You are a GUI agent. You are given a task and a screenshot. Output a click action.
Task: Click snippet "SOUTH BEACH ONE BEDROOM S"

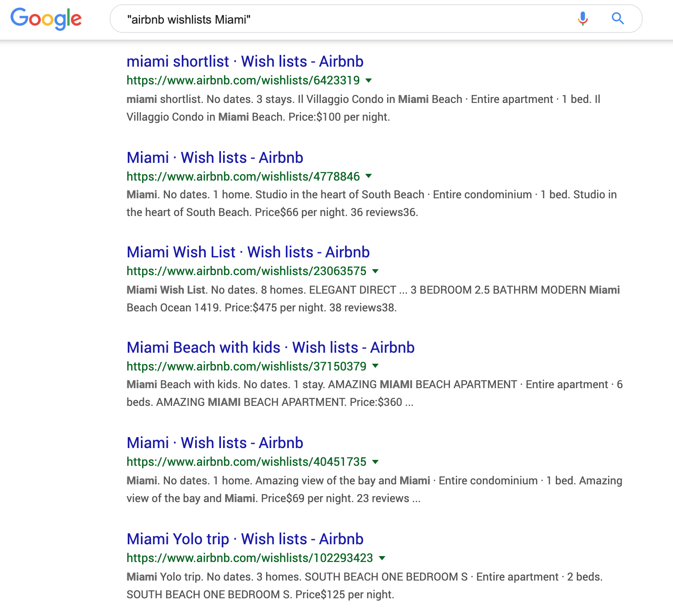pos(386,577)
